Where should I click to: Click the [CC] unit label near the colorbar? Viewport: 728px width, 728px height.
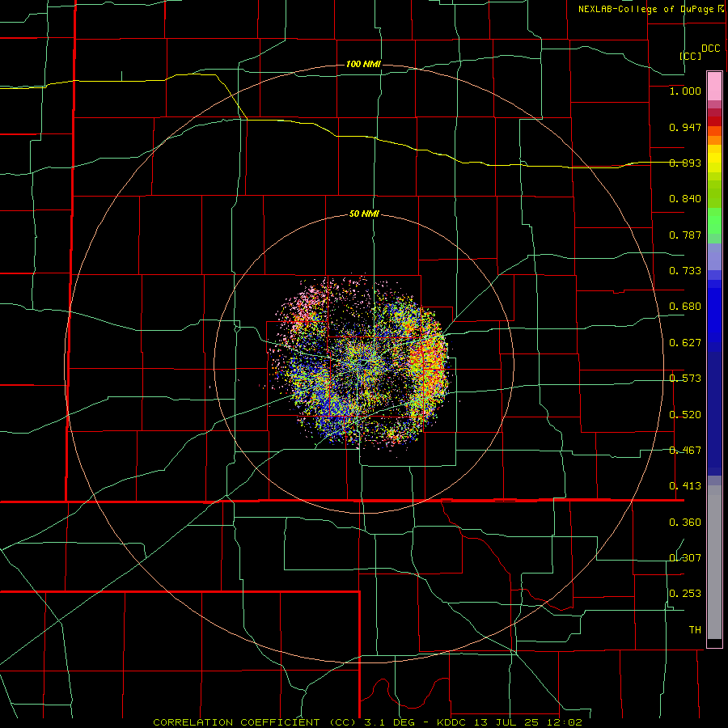coord(691,56)
